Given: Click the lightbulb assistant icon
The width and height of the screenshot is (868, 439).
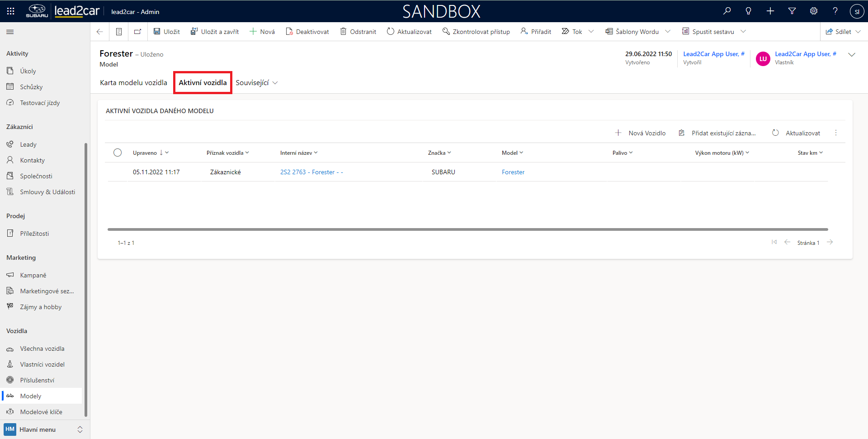Looking at the screenshot, I should point(749,11).
